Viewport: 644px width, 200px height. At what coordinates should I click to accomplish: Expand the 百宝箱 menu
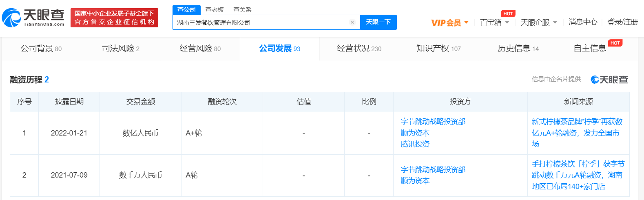click(x=495, y=22)
